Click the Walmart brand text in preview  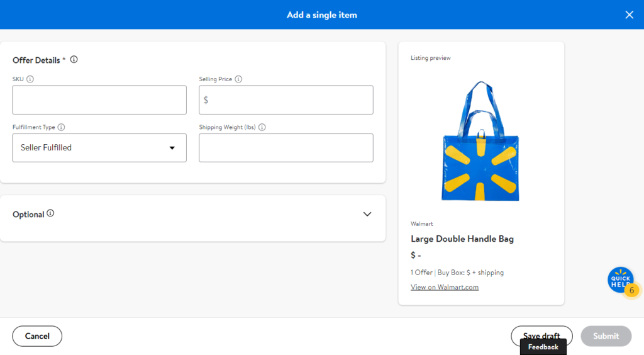[x=422, y=224]
